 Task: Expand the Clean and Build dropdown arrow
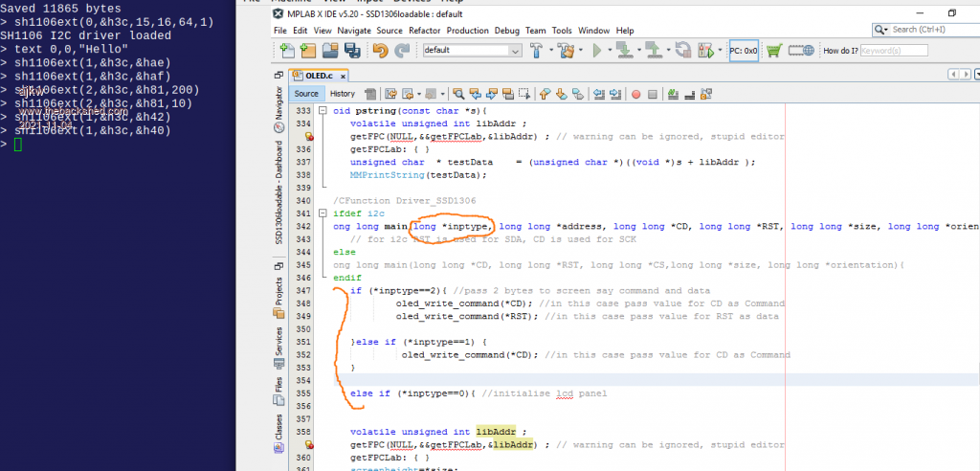pyautogui.click(x=580, y=51)
